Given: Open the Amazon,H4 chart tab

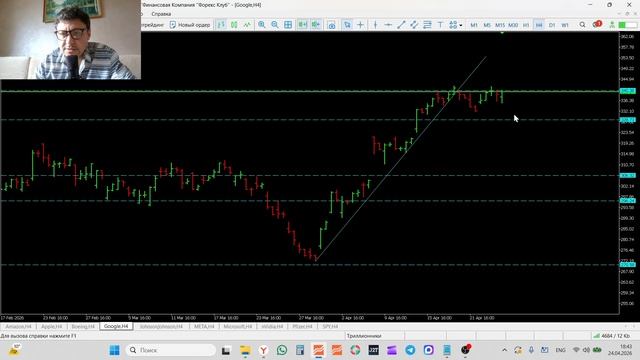Looking at the screenshot, I should 18,327.
